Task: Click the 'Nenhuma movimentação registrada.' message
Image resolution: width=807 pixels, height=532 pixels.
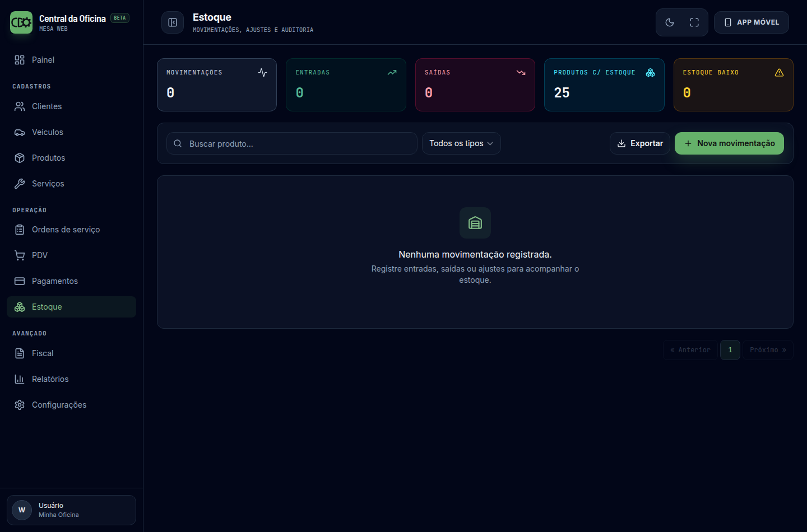Action: pyautogui.click(x=475, y=254)
